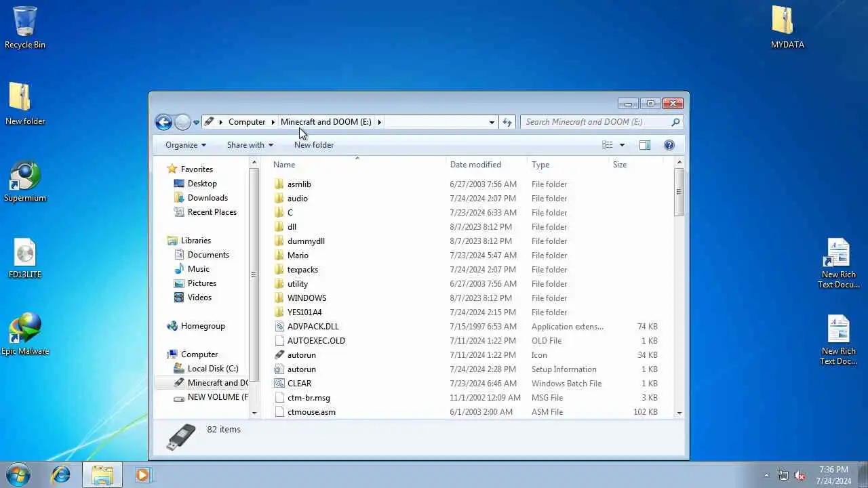This screenshot has width=868, height=488.
Task: Select Downloads in navigation pane
Action: 208,198
